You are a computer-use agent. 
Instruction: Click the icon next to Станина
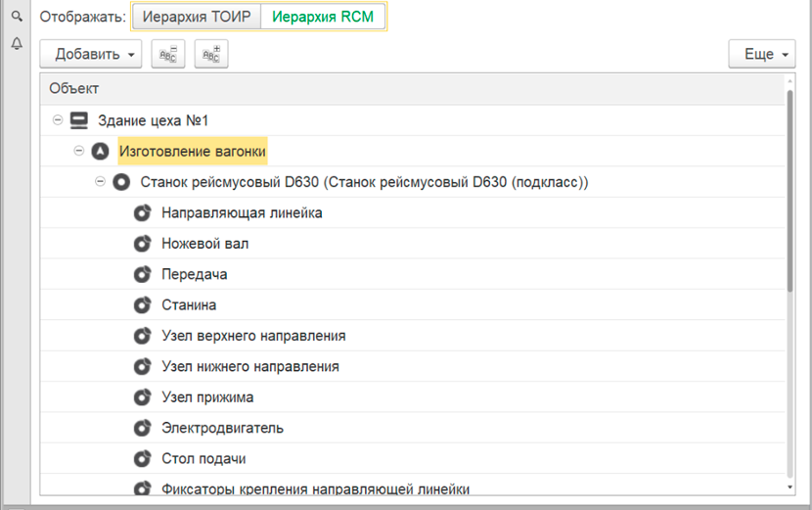(x=143, y=305)
